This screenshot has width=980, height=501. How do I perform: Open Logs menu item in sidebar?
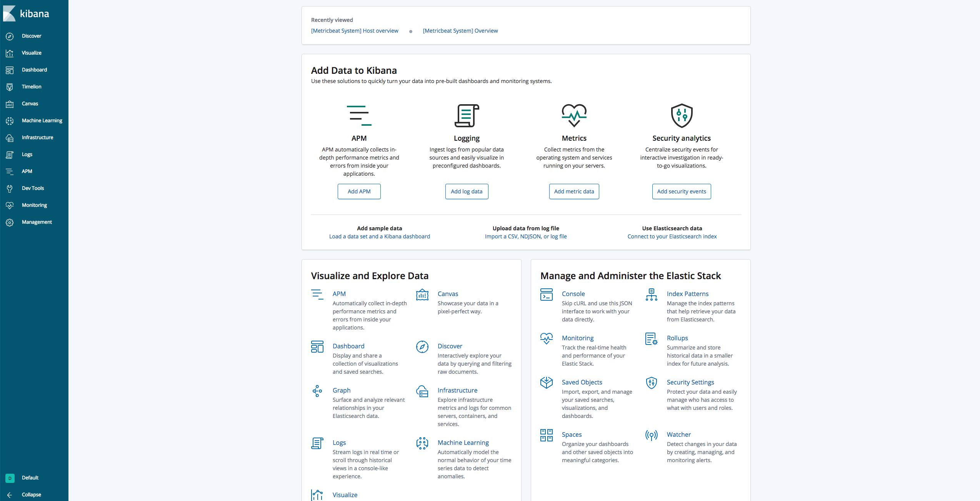(x=27, y=154)
